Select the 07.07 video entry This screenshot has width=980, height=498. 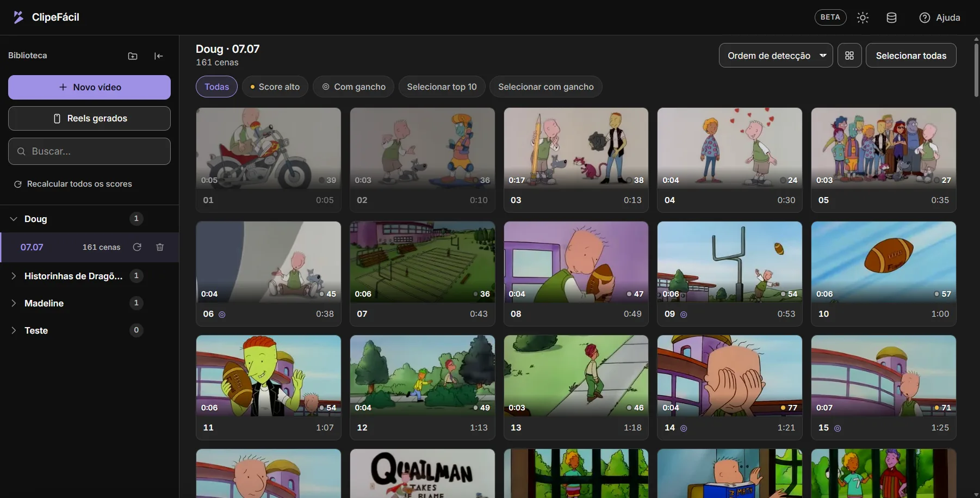tap(90, 247)
